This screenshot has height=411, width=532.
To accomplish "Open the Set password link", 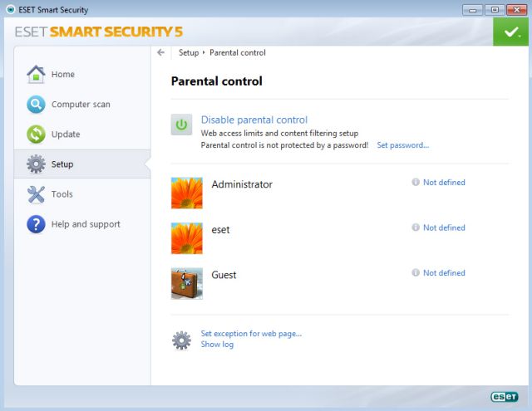I will point(402,145).
